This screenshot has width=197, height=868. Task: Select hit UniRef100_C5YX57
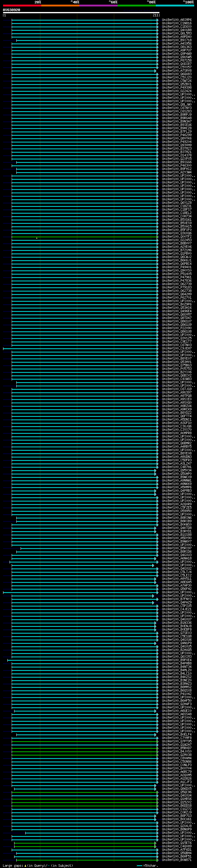pos(177,67)
